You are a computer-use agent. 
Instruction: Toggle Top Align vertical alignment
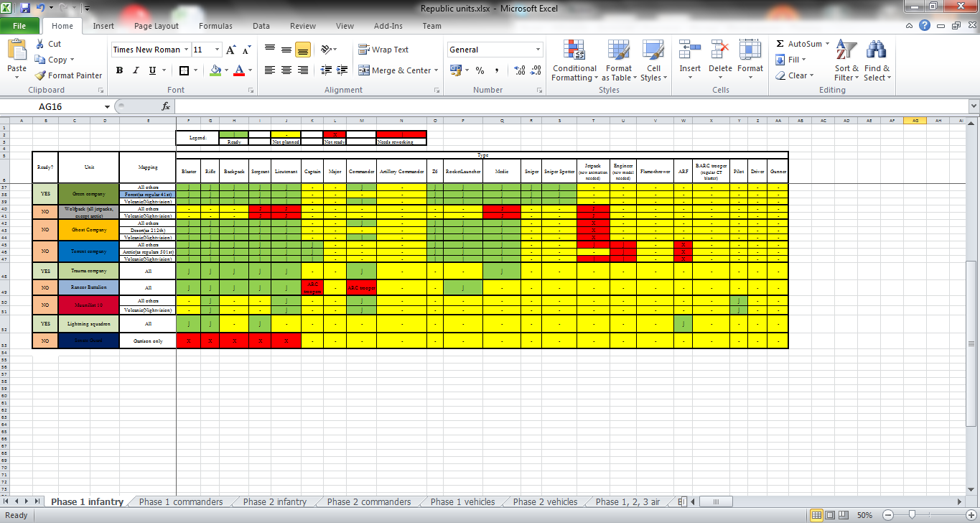(270, 50)
